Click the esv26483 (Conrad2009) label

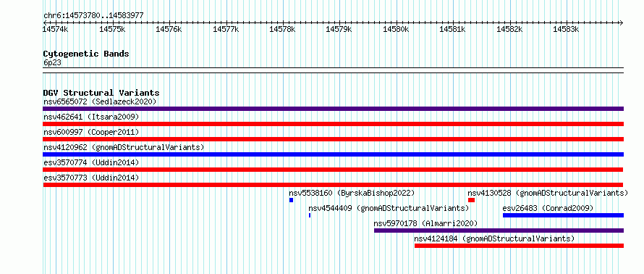(x=548, y=208)
